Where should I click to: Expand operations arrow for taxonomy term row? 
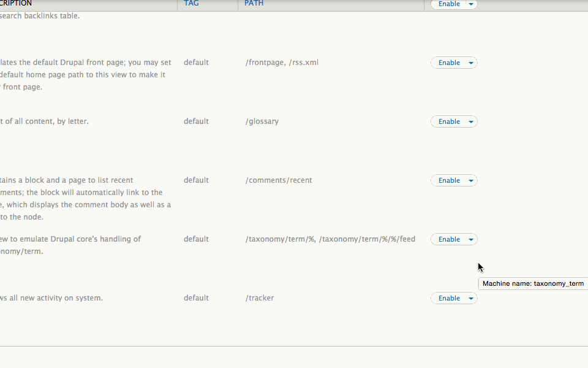point(471,240)
